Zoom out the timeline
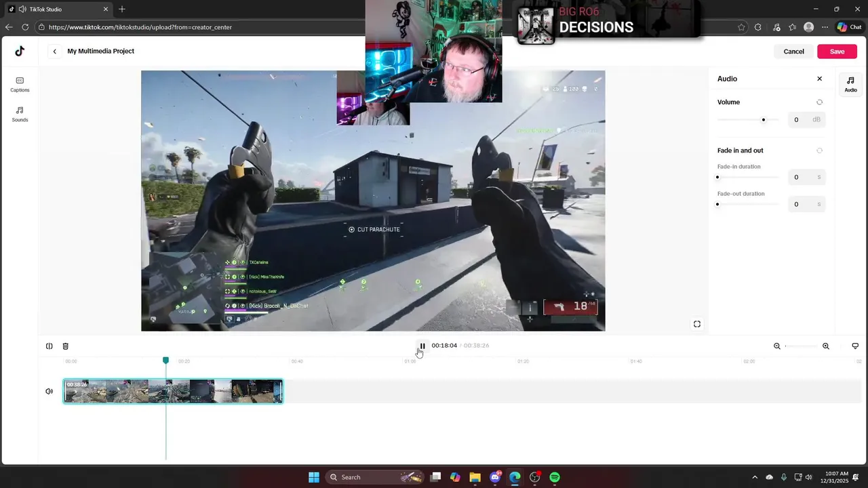Viewport: 868px width, 488px height. tap(777, 346)
